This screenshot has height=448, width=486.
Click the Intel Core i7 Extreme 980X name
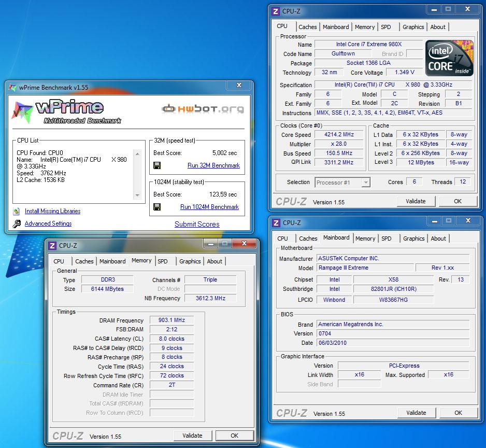[x=368, y=45]
